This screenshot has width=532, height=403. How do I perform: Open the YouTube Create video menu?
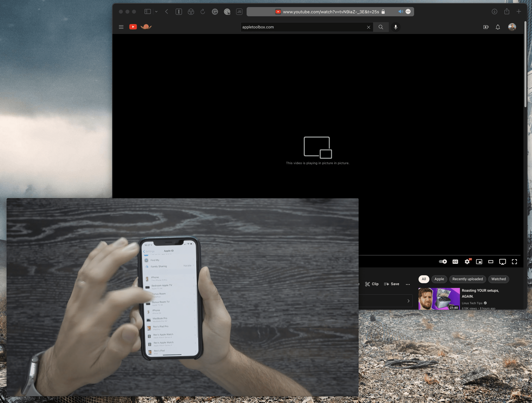486,27
